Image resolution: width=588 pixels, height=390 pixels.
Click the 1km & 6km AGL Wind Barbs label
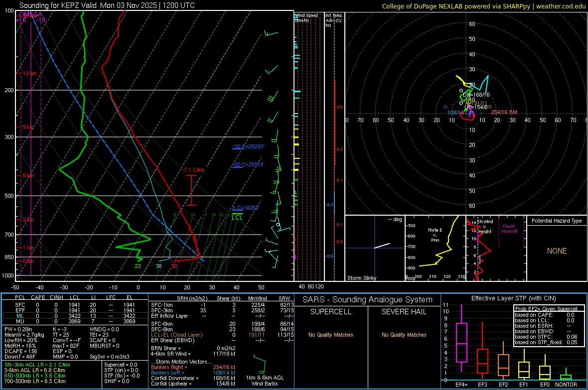click(265, 381)
